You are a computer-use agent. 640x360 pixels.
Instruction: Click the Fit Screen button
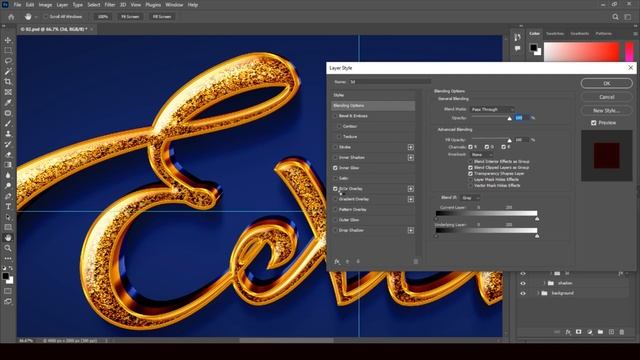(130, 17)
